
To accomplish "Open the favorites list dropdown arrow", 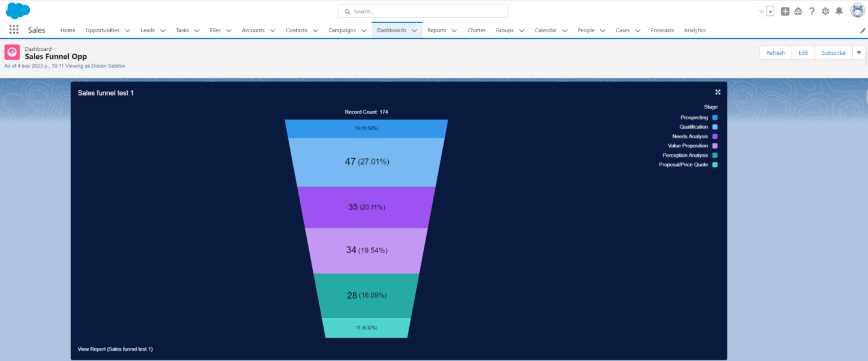I will [770, 10].
